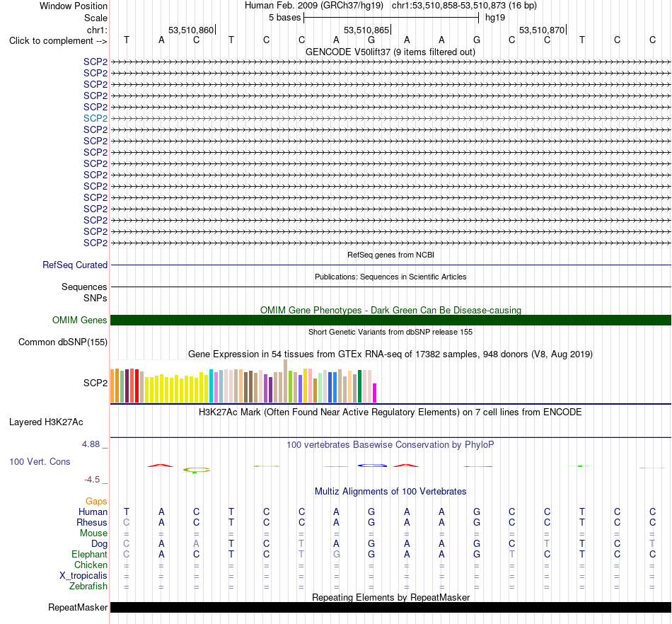Viewport: 672px width, 624px height.
Task: Click 'Human Feb. 2009 (GRCh37/hg19)' header text
Action: pos(313,6)
